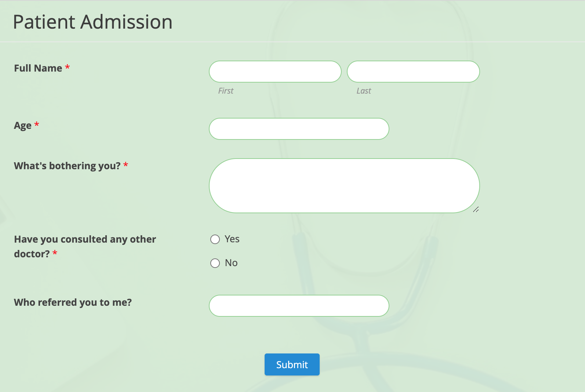The width and height of the screenshot is (585, 392).
Task: Click the What's bothering you label
Action: (67, 166)
